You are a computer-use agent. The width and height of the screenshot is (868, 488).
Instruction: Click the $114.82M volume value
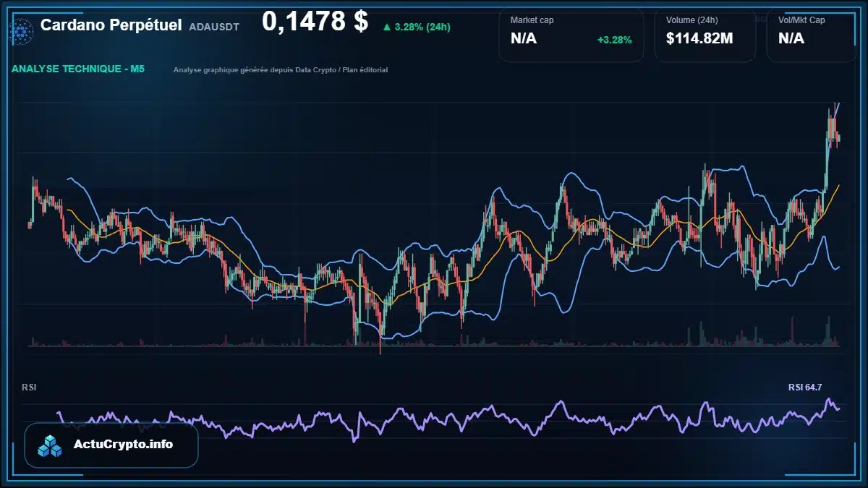pyautogui.click(x=699, y=39)
